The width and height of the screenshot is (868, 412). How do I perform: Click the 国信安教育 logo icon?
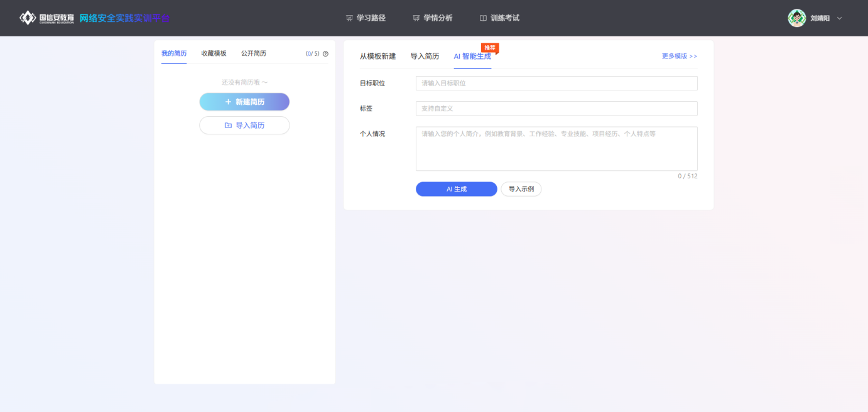(x=28, y=18)
